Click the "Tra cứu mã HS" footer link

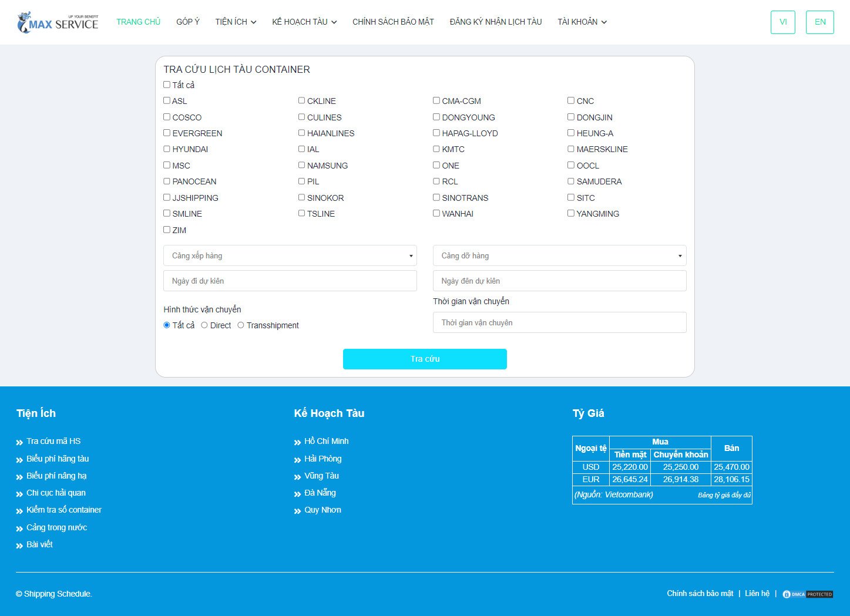pos(53,441)
